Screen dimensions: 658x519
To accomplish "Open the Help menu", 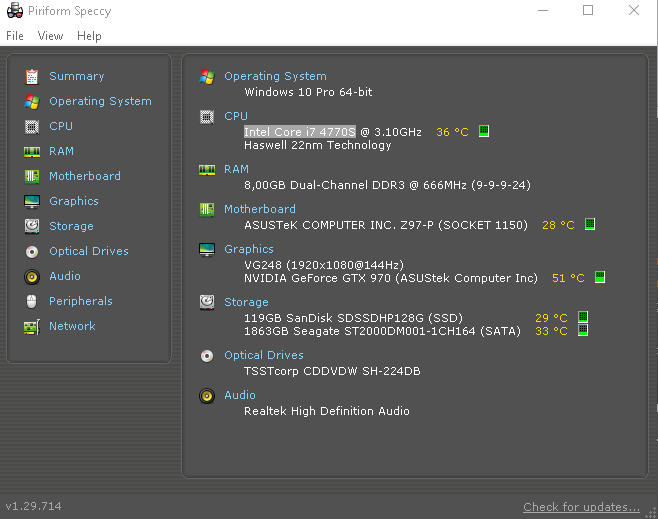I will tap(89, 36).
